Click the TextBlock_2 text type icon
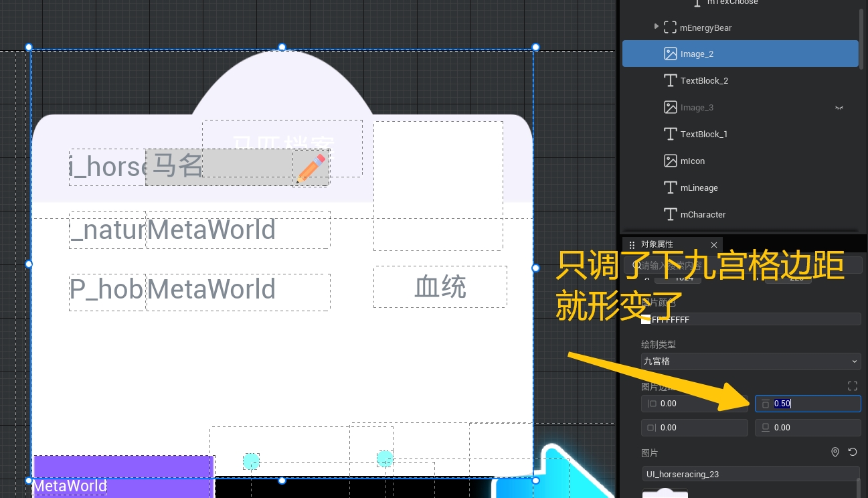 coord(670,80)
